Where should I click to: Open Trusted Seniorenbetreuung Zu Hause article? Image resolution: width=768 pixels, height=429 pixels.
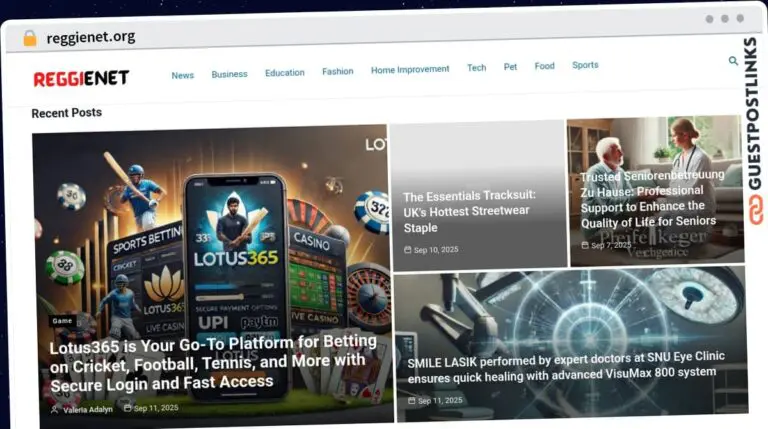pos(652,199)
